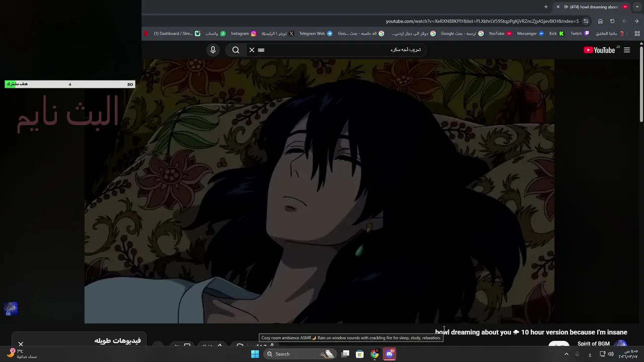The image size is (644, 362).
Task: Click the 'البث نايم' overlay text
Action: [x=68, y=114]
